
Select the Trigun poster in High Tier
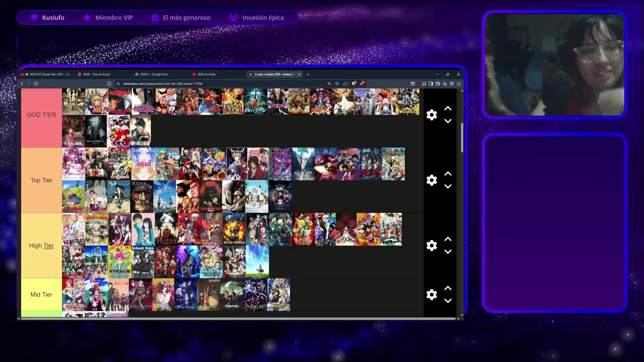[166, 229]
